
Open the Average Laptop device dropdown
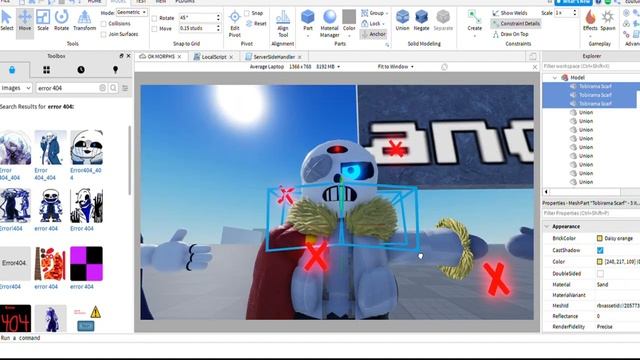[295, 67]
